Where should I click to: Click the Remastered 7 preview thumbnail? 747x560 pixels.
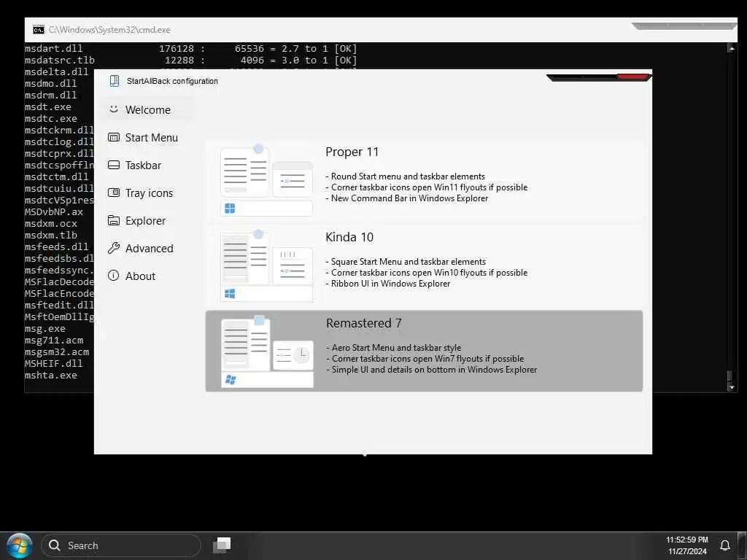click(267, 351)
